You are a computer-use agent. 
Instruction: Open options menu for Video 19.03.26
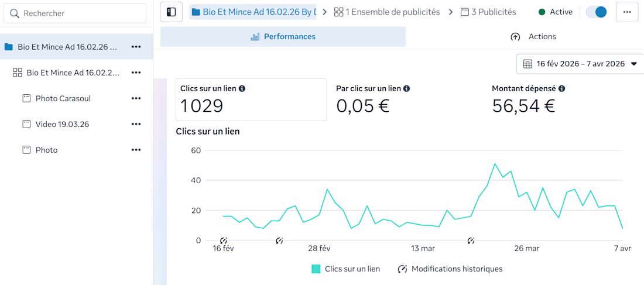136,124
